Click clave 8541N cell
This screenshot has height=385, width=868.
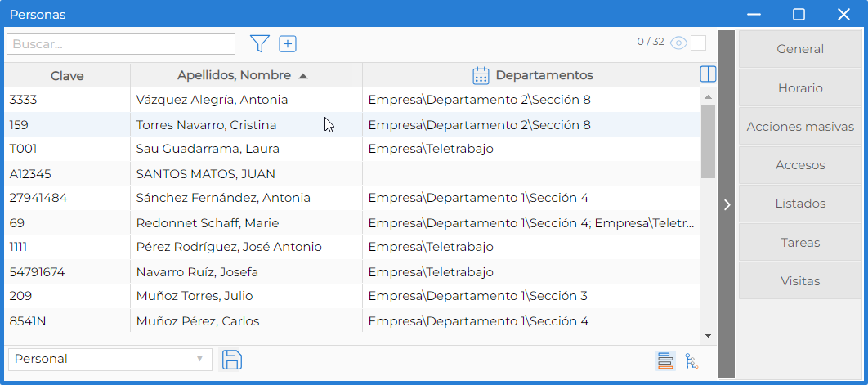coord(68,320)
